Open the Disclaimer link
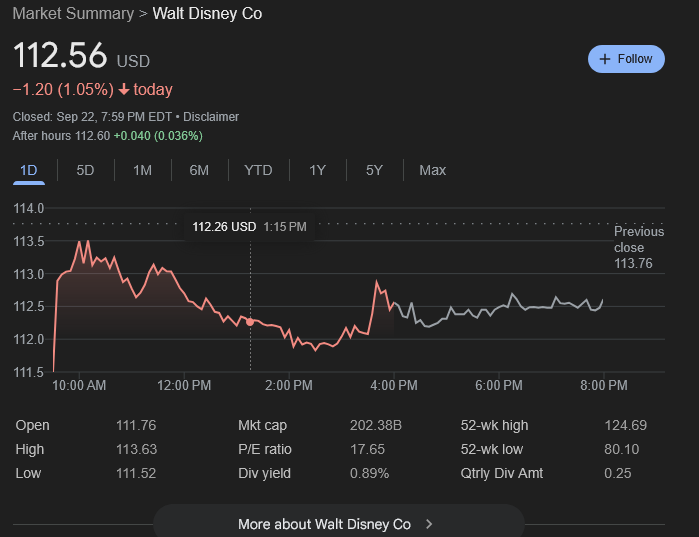Viewport: 699px width, 537px height. [211, 117]
